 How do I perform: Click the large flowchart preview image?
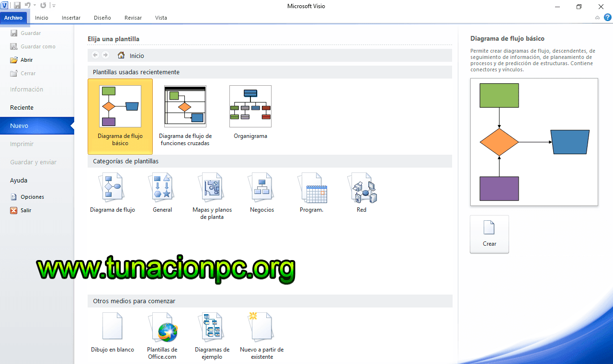click(x=534, y=142)
